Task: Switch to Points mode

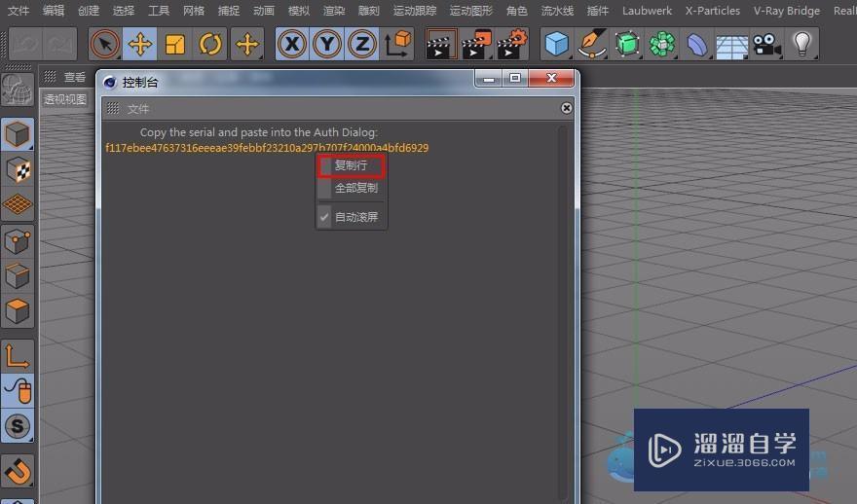Action: 17,240
